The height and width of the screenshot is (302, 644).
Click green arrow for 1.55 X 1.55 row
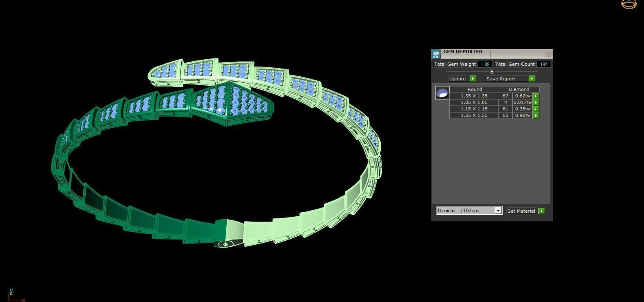(536, 116)
